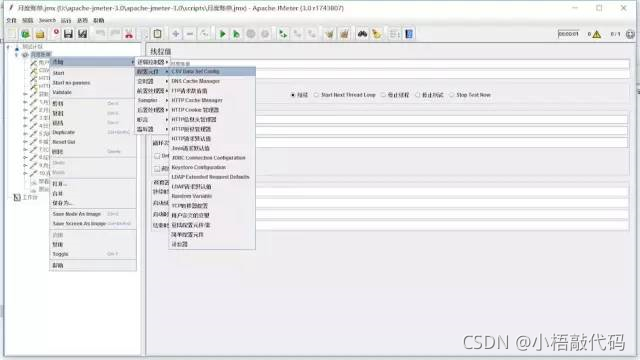Click the Remote Start All icon

[x=283, y=34]
